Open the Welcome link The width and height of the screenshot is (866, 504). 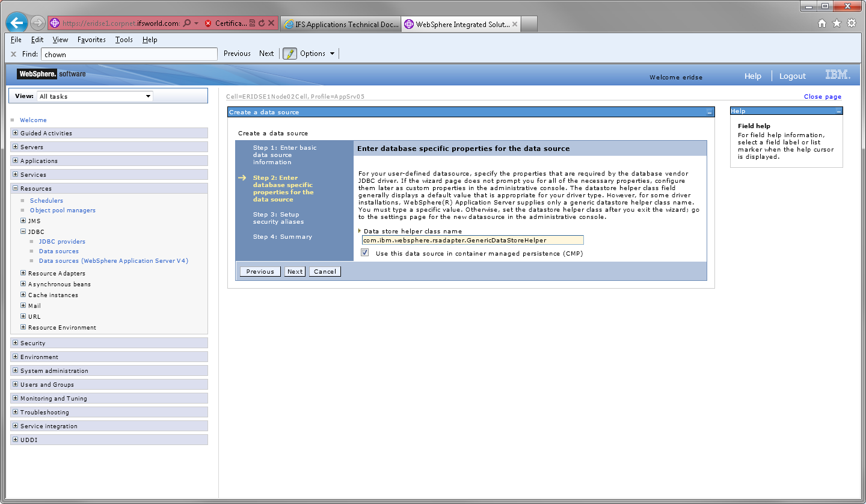pos(33,120)
